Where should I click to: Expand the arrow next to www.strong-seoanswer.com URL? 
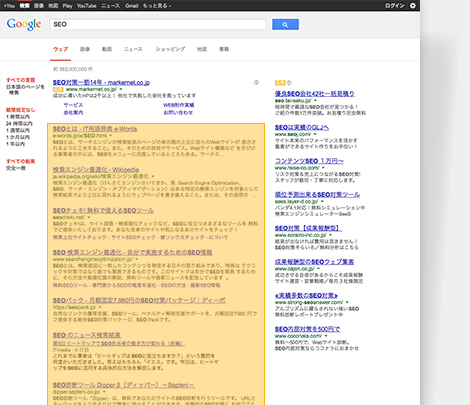point(347,302)
